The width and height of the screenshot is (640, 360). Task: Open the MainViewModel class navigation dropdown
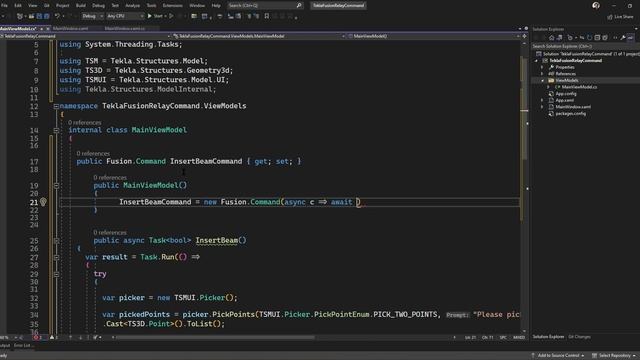[x=260, y=36]
